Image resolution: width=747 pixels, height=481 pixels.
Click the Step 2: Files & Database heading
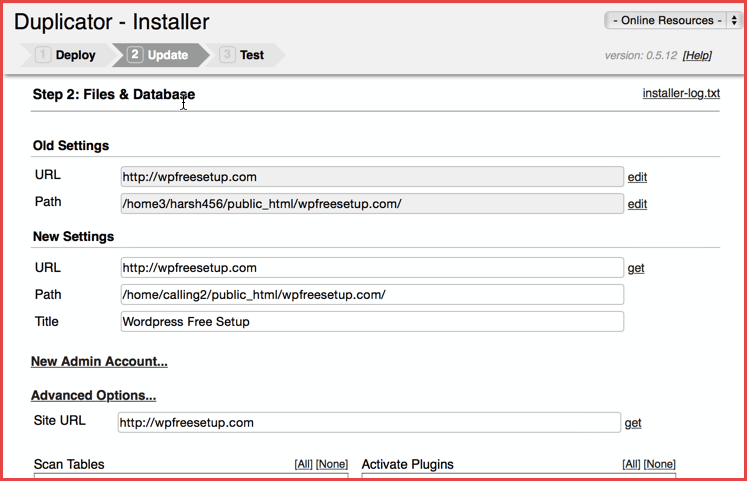point(113,94)
